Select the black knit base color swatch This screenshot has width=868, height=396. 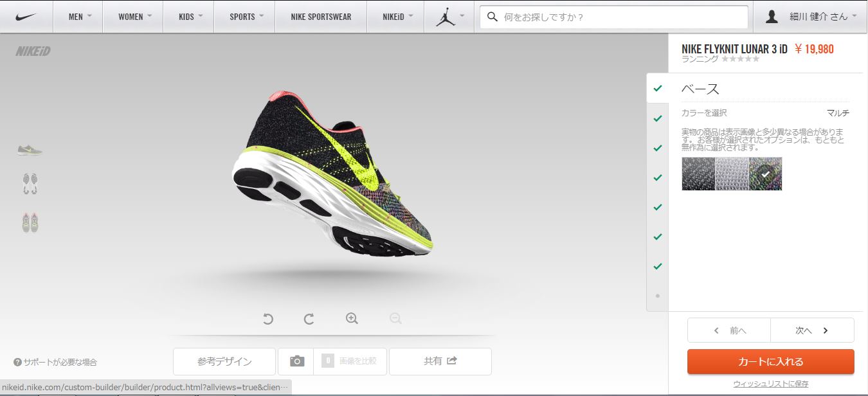coord(698,174)
